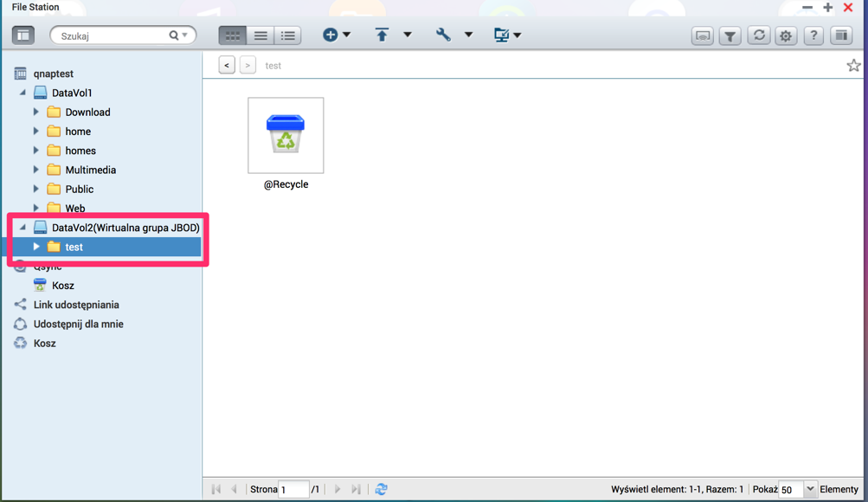Open the create new folder menu
The image size is (868, 502).
click(x=336, y=35)
